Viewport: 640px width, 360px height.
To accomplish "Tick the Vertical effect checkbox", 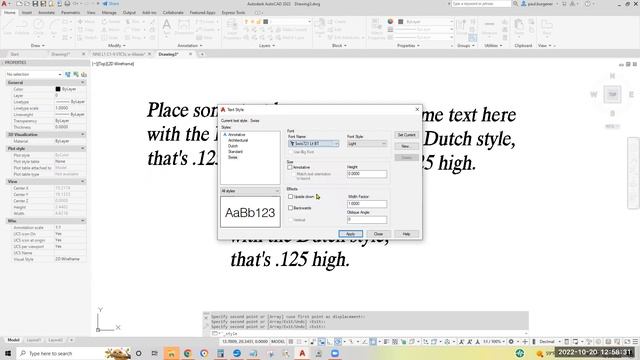I will (x=291, y=220).
